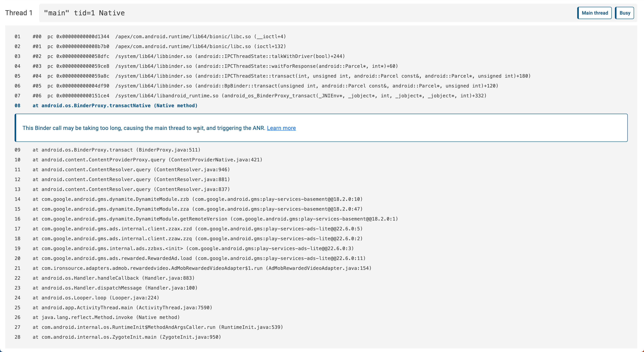Click the Binder call warning message
This screenshot has height=352, width=644.
pyautogui.click(x=144, y=128)
